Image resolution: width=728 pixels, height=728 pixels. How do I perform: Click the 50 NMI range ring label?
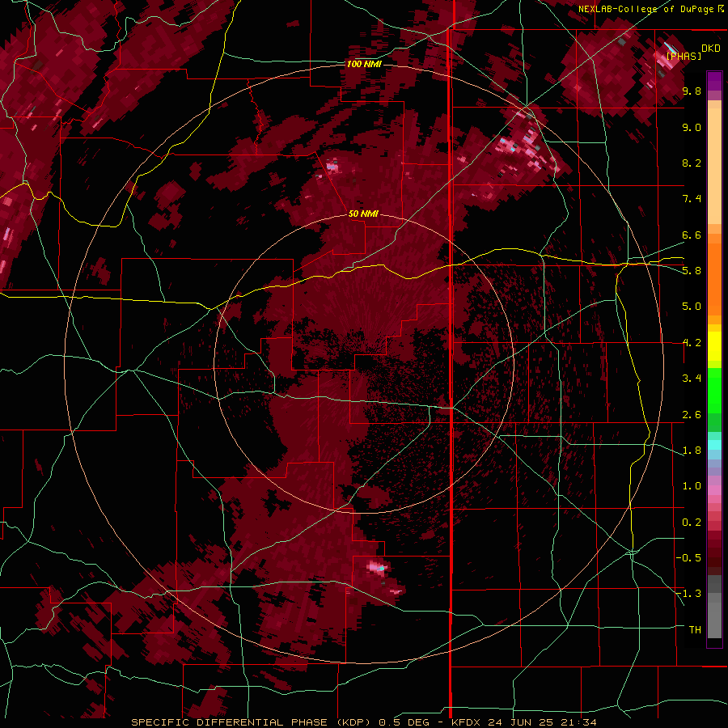click(363, 214)
